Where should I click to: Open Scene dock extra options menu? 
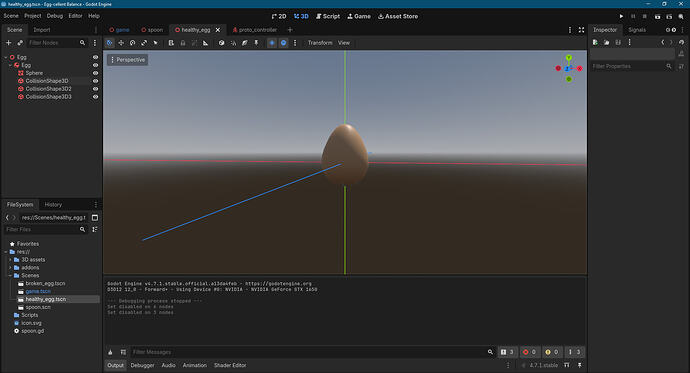tap(95, 43)
